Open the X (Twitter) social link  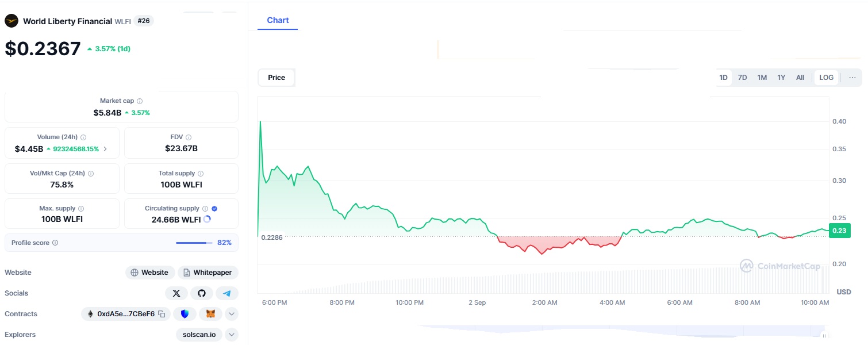[x=176, y=293]
